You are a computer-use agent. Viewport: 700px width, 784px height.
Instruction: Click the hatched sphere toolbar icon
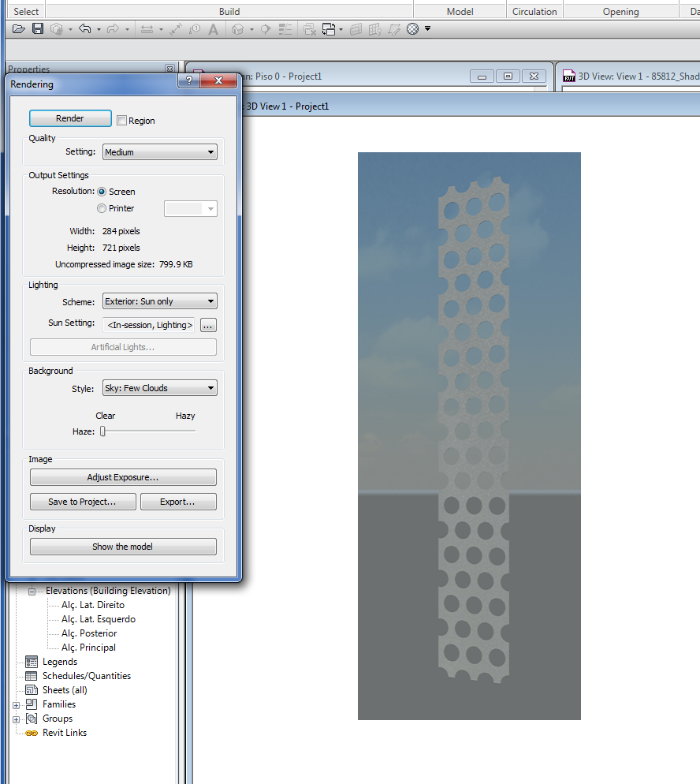coord(413,29)
